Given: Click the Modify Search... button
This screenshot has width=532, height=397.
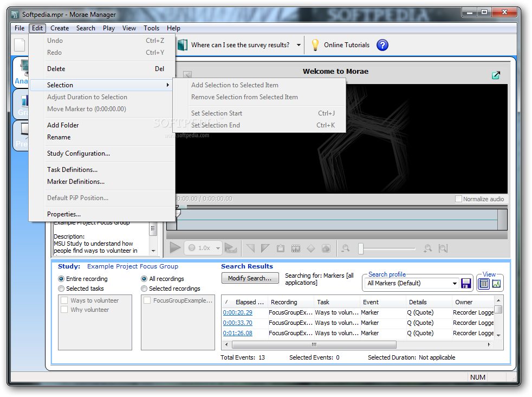Looking at the screenshot, I should tap(250, 278).
